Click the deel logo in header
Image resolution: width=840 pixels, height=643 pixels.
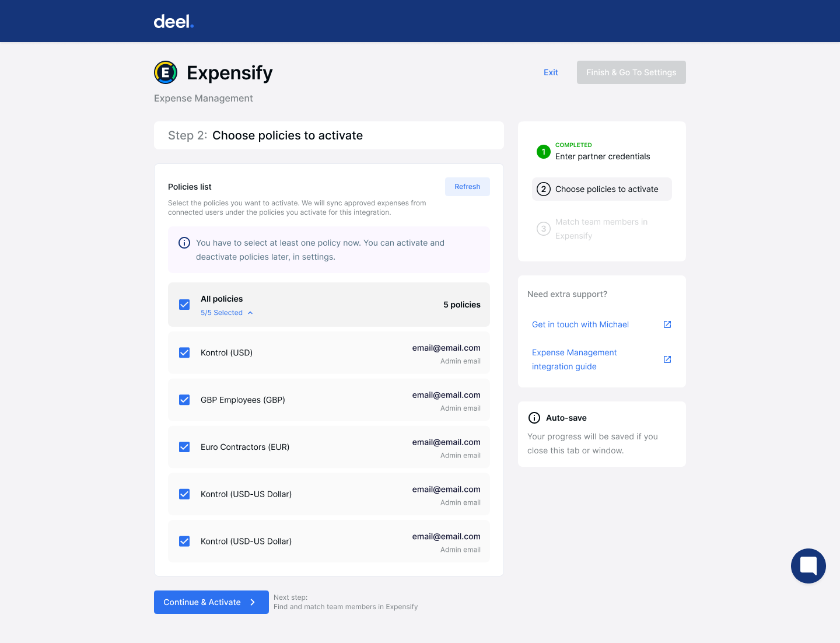click(x=174, y=22)
